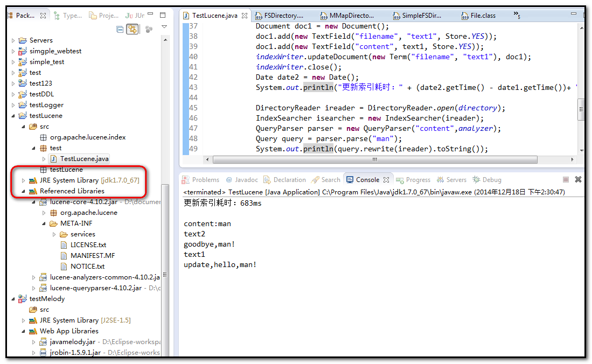
Task: Click Package Explorer vertical scrollbar thumb
Action: [x=165, y=270]
